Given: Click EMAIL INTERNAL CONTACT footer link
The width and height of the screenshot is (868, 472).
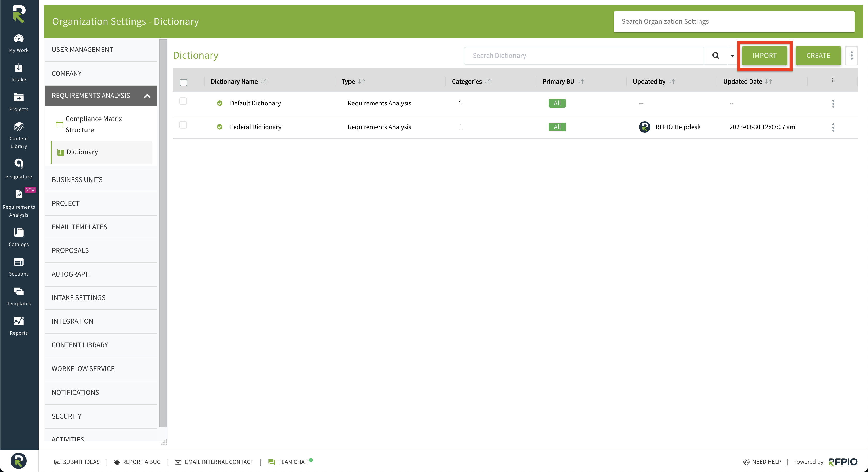Looking at the screenshot, I should 214,462.
